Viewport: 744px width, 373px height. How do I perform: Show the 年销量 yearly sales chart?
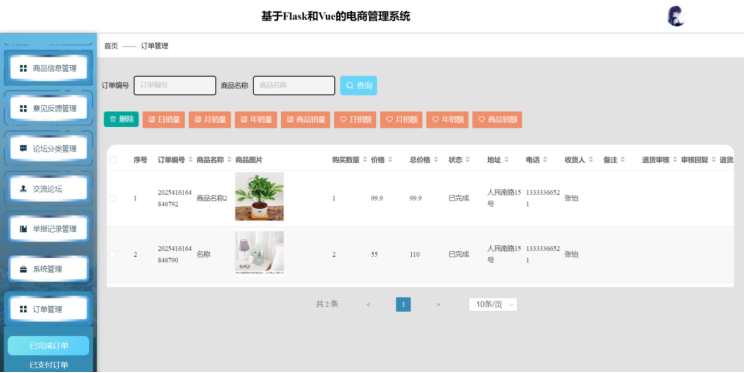tap(256, 120)
